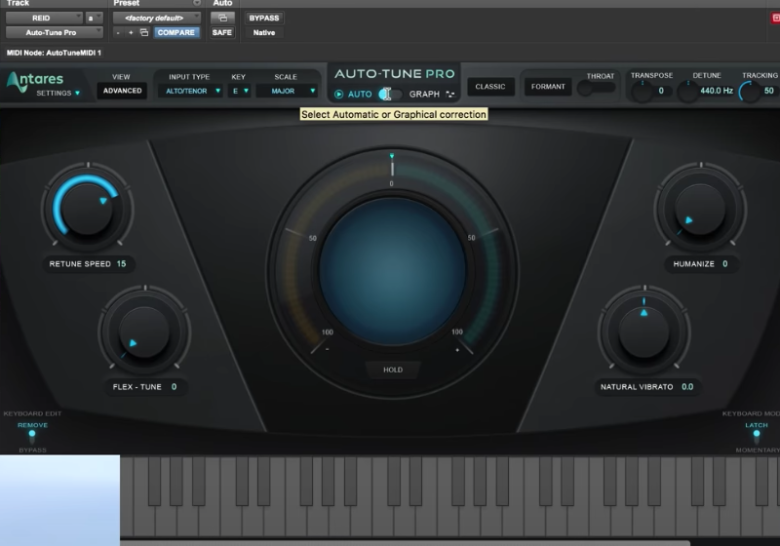Viewport: 780px width, 546px height.
Task: Open the REID track selector dropdown
Action: point(44,18)
